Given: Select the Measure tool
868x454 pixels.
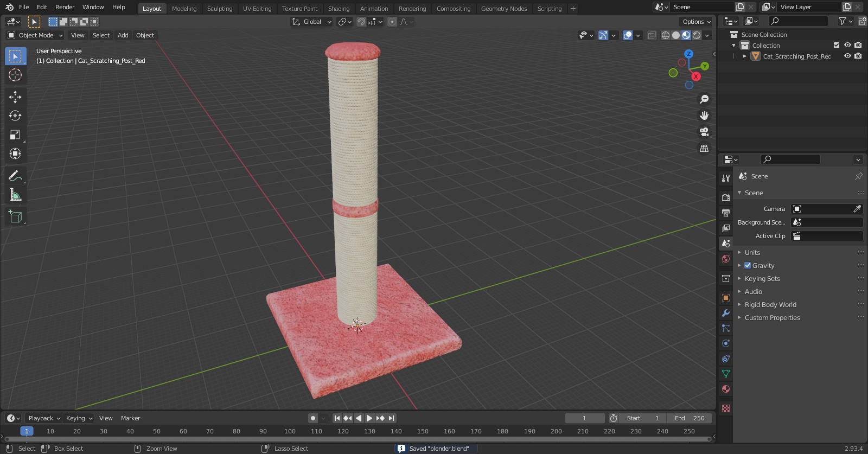Looking at the screenshot, I should pos(15,195).
